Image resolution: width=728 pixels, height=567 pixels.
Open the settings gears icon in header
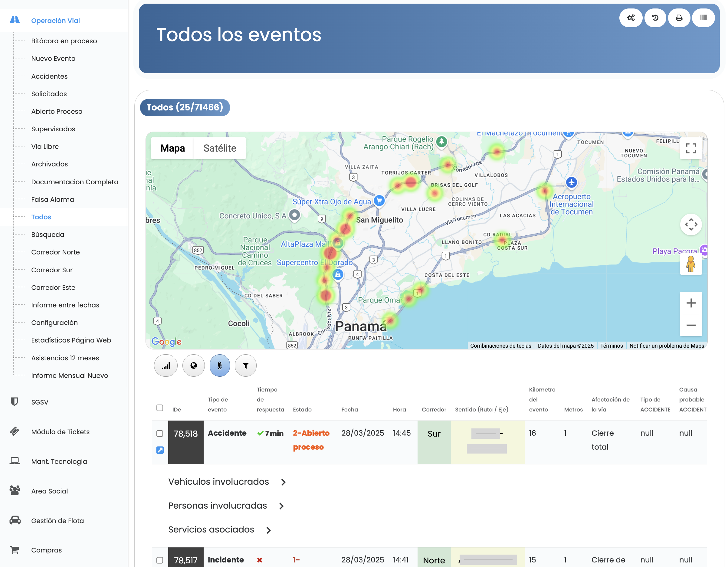pyautogui.click(x=631, y=18)
